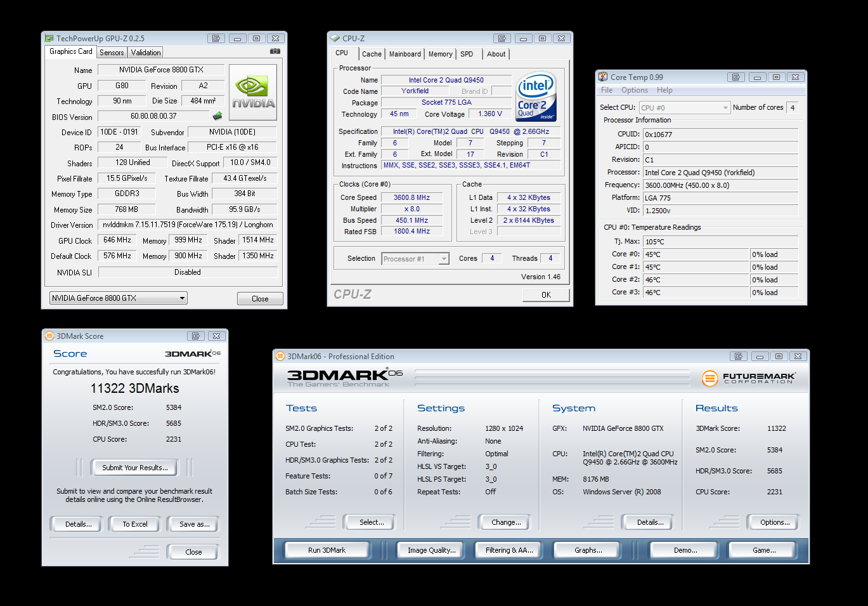Switch to the Cache tab in CPU-Z
The width and height of the screenshot is (868, 606).
tap(372, 55)
